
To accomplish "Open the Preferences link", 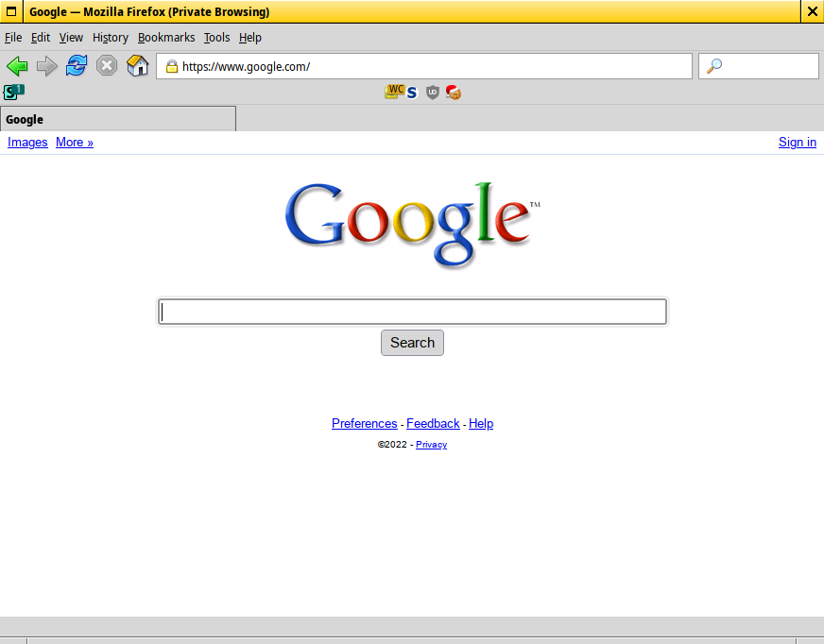I will click(x=364, y=423).
